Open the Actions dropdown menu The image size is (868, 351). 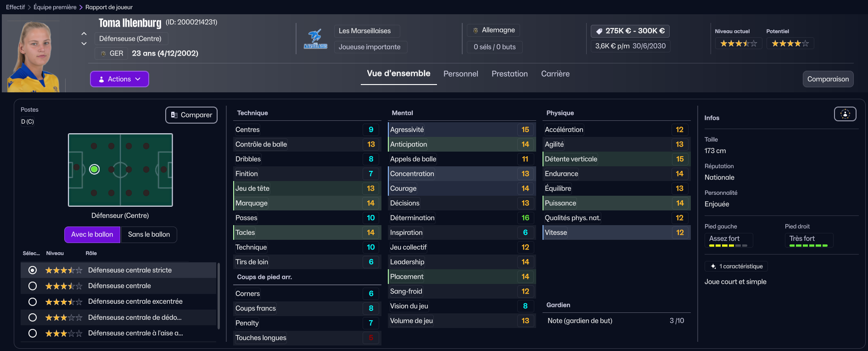tap(119, 79)
